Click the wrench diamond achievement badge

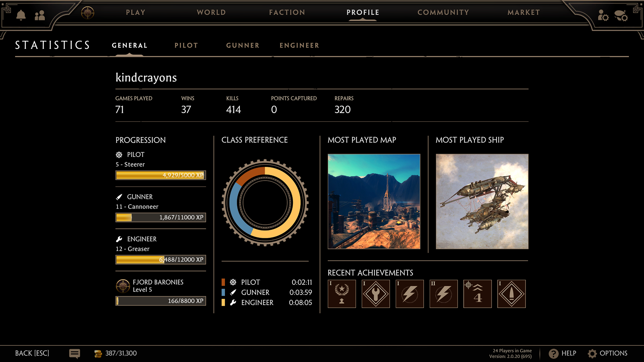tap(376, 294)
